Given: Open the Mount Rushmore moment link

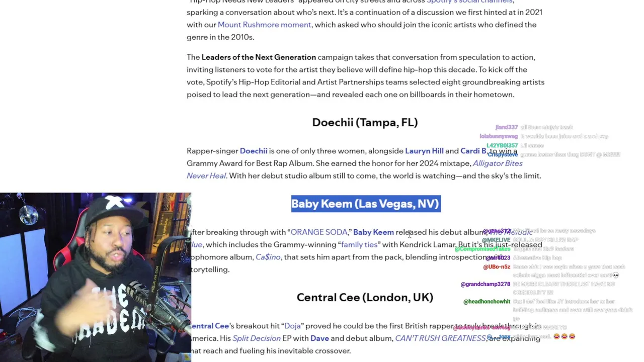Looking at the screenshot, I should click(x=264, y=25).
